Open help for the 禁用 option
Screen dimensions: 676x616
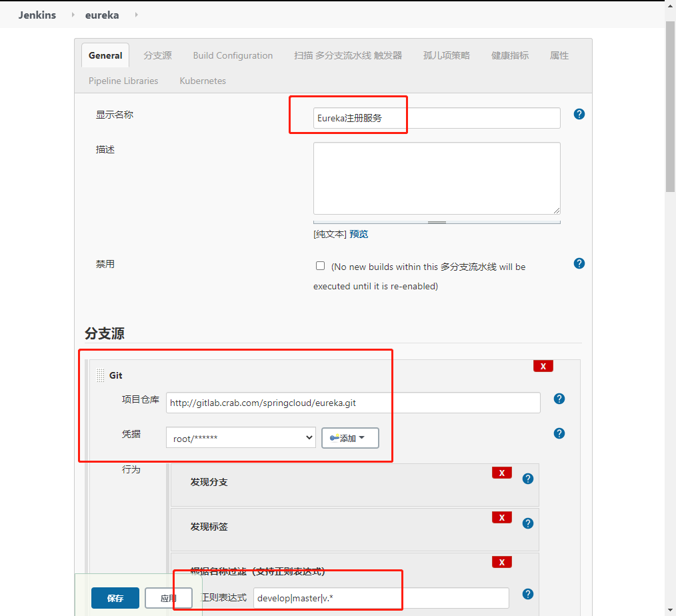[x=579, y=263]
